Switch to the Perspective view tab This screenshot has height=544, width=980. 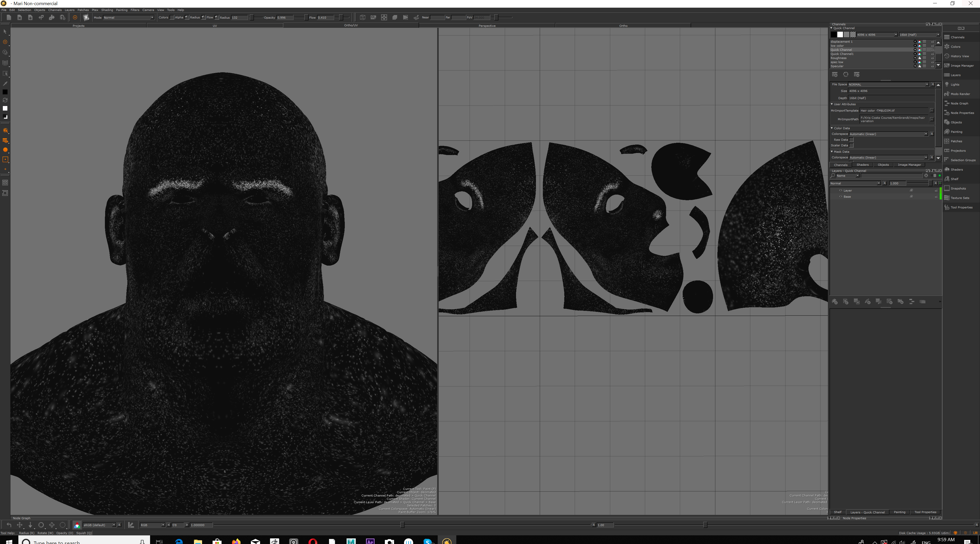487,26
